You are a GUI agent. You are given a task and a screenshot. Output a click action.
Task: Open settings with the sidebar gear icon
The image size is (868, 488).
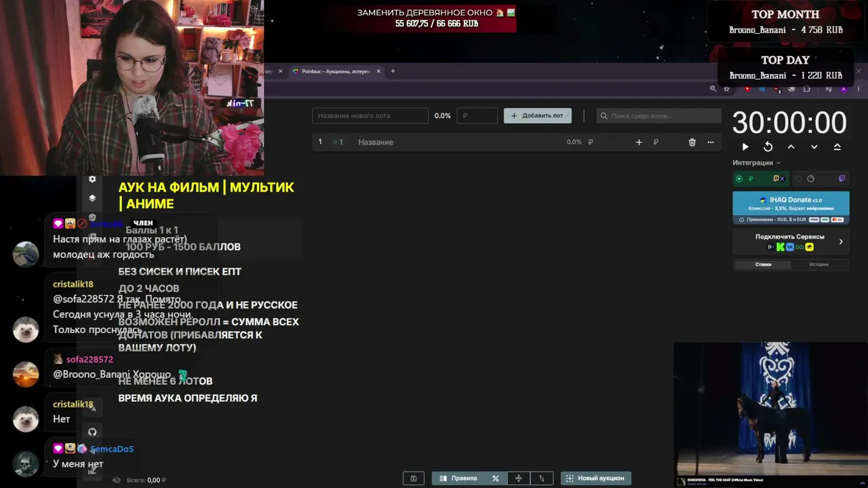tap(92, 179)
